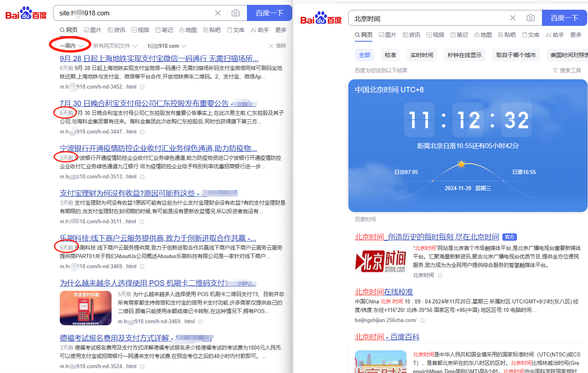The width and height of the screenshot is (588, 373).
Task: Open result 德福考试报名费用及支付方式详解
Action: (136, 338)
